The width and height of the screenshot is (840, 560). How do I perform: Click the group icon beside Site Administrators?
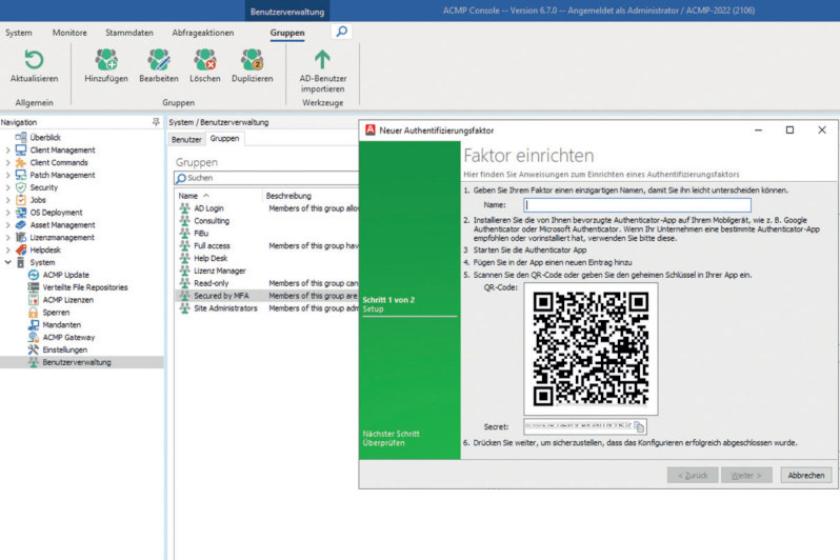coord(184,308)
